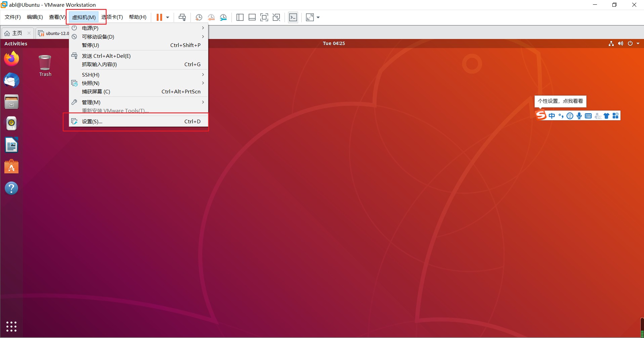Click the volume speaker icon in top bar
The image size is (644, 338).
pyautogui.click(x=620, y=43)
